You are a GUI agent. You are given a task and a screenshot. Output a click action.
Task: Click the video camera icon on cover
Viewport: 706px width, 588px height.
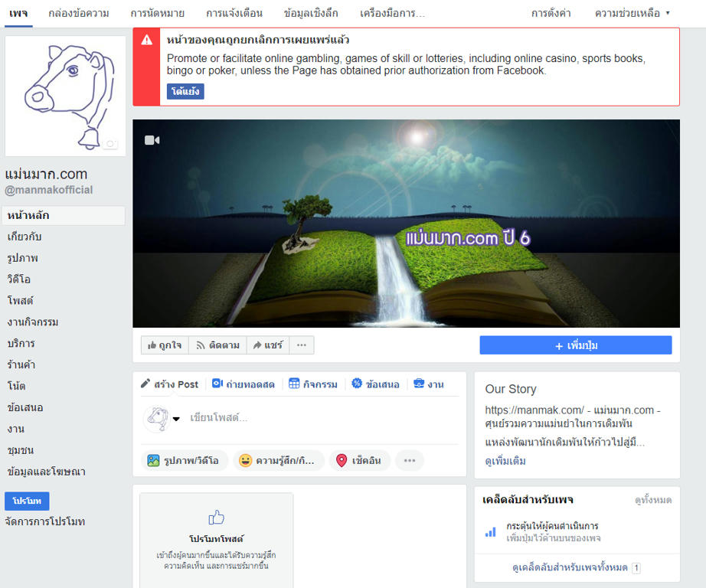click(152, 140)
